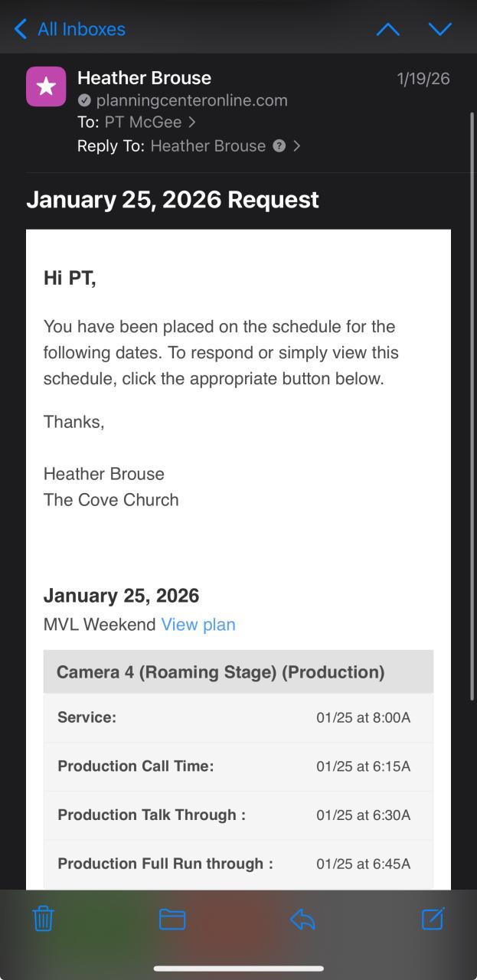Go to next message with down arrow
This screenshot has height=980, width=477.
pos(439,29)
